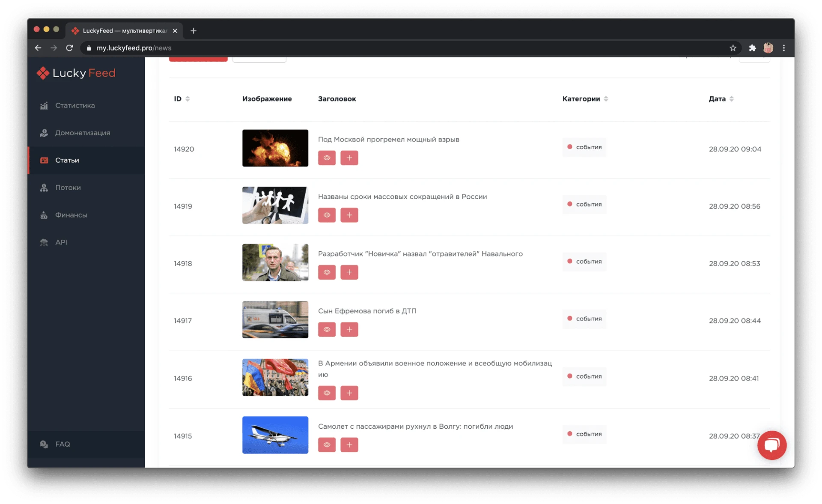Click the LuckyFeed logo
Screen dimensions: 822x504
click(x=76, y=73)
